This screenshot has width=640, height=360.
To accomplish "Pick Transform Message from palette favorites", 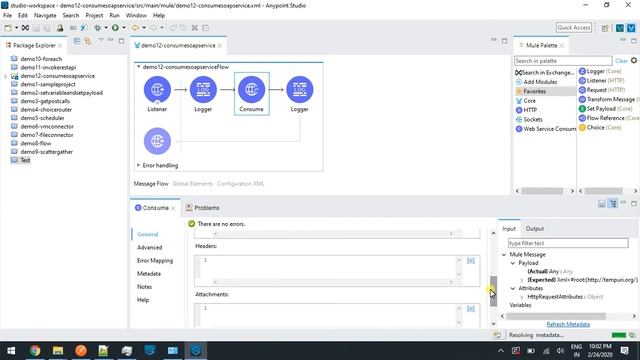I will (608, 100).
